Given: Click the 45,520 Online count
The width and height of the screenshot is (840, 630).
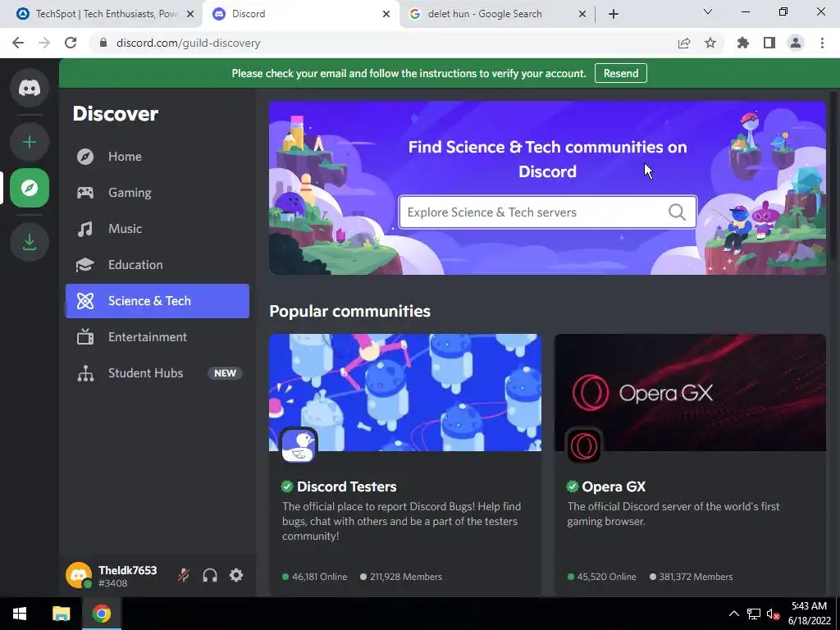Looking at the screenshot, I should tap(606, 577).
